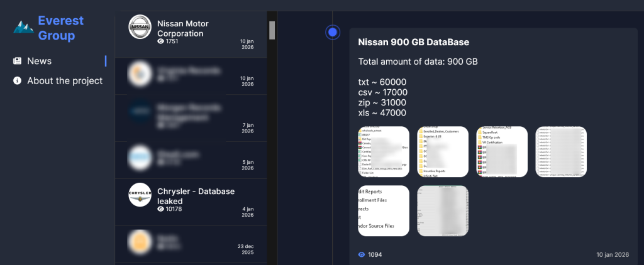The width and height of the screenshot is (644, 265).
Task: Click the newspaper icon beside News
Action: point(17,61)
